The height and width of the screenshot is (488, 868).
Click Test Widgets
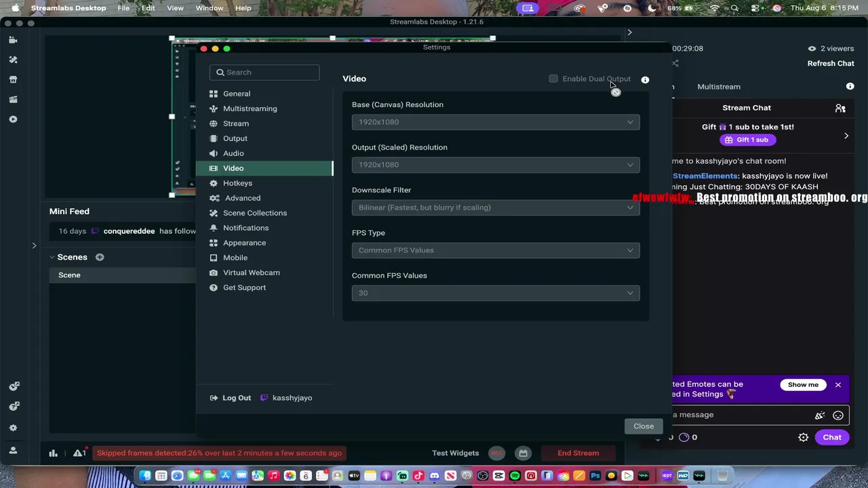click(x=456, y=453)
